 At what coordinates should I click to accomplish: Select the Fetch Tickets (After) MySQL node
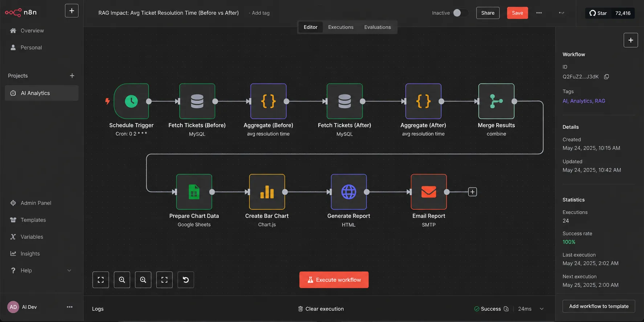pos(345,101)
